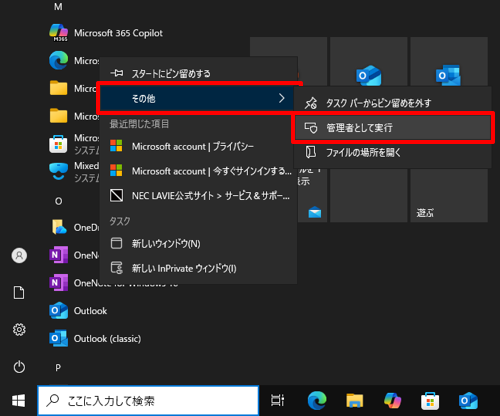
Task: Open recent item Microsoft account | 今すぐサインインする
Action: [198, 171]
